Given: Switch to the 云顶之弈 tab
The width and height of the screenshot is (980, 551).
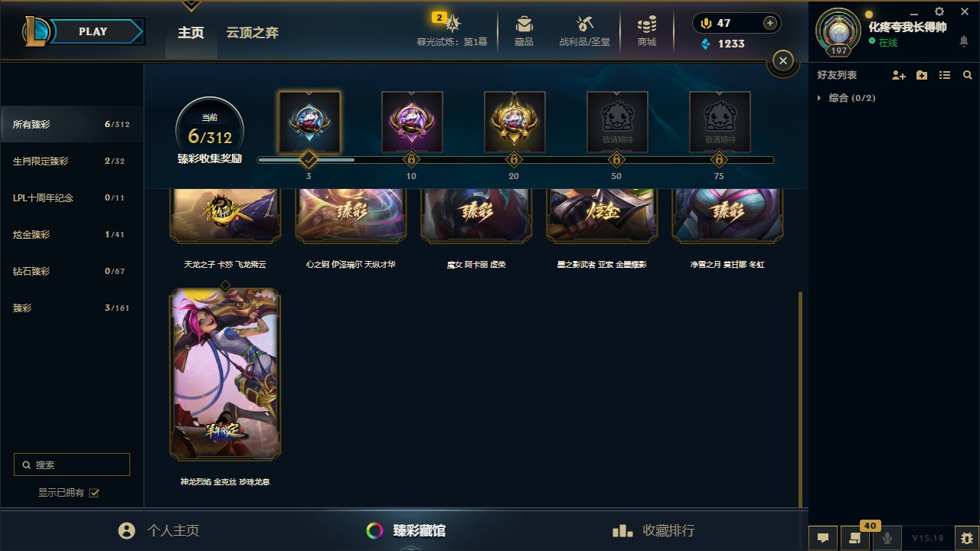Looking at the screenshot, I should [x=252, y=33].
